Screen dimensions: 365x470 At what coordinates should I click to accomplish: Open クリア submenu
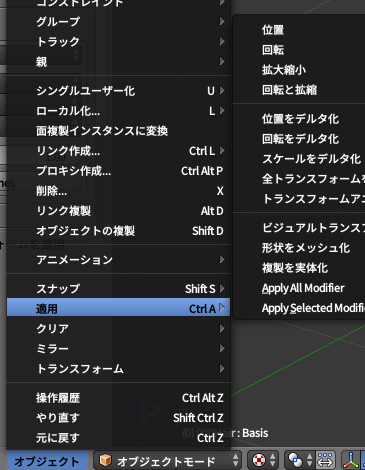click(x=118, y=328)
